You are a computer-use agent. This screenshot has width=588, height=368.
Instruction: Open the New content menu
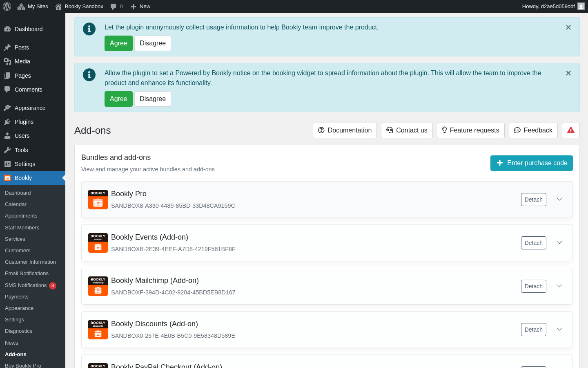pos(140,7)
